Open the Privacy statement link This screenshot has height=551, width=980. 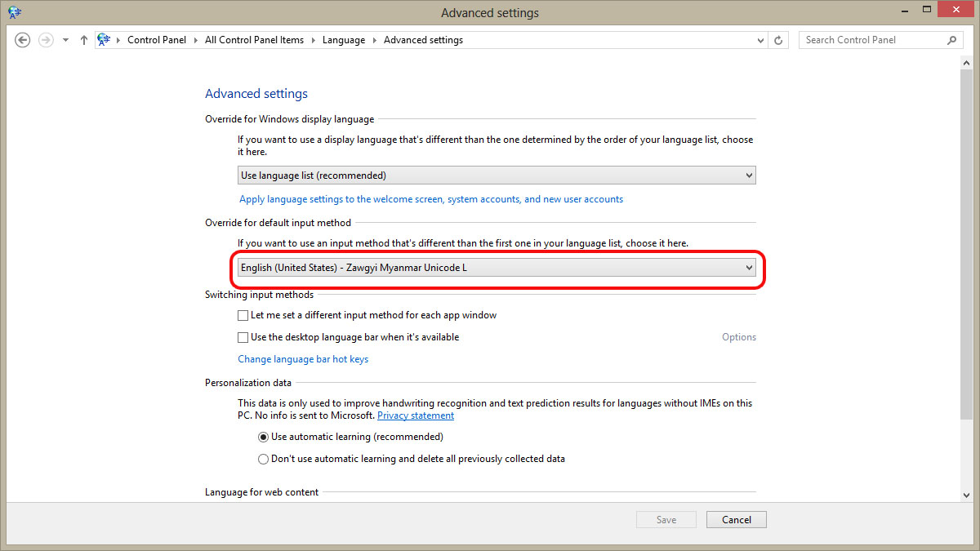(x=416, y=415)
